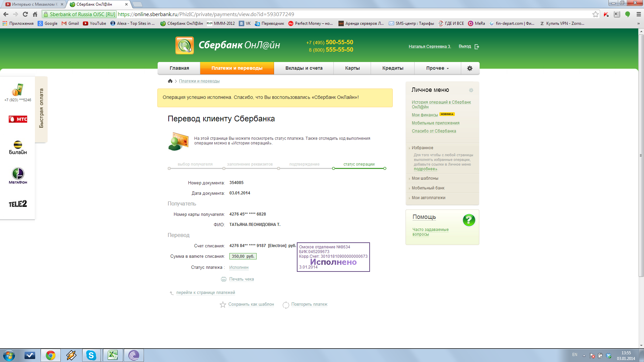The width and height of the screenshot is (644, 362).
Task: Expand the Мобильный банк section
Action: [x=428, y=188]
